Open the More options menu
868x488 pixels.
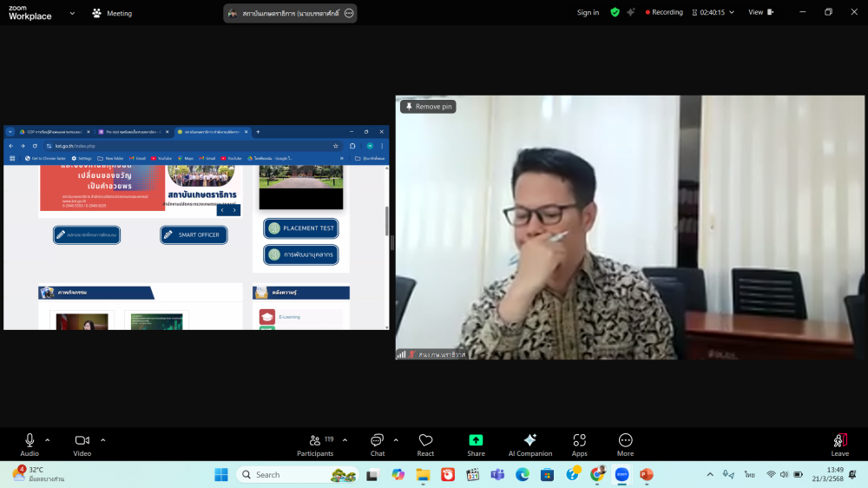(625, 445)
